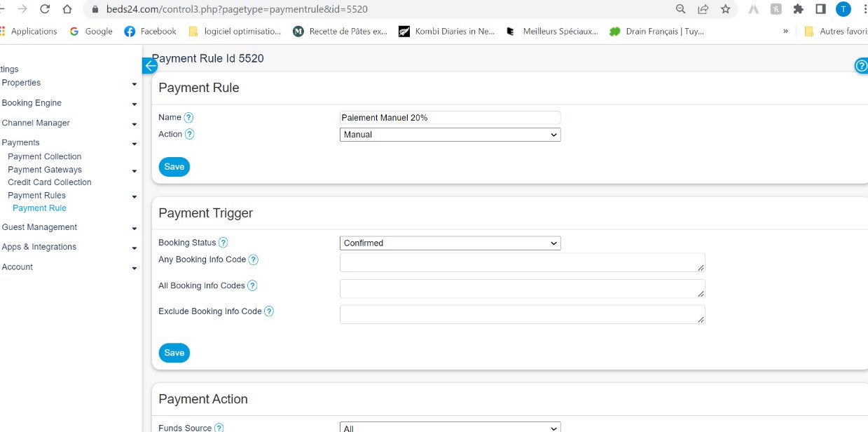Click the help icon next to Name
868x432 pixels.
pyautogui.click(x=188, y=118)
